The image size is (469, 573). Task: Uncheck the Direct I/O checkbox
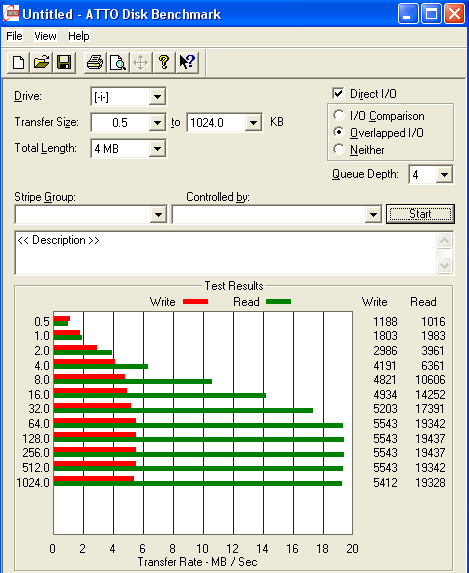click(338, 94)
